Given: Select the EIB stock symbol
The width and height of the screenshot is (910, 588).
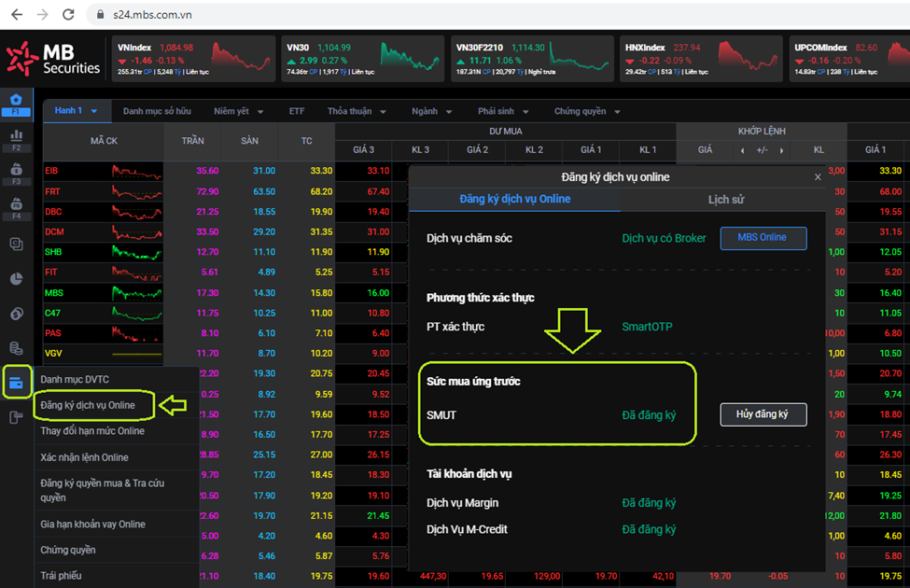Looking at the screenshot, I should 51,171.
